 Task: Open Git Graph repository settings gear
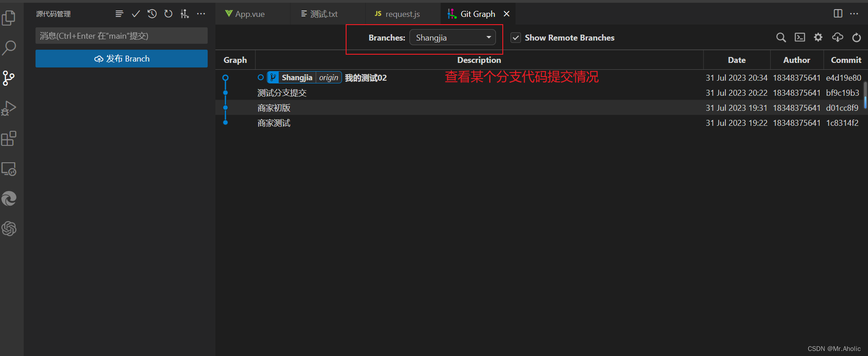818,37
